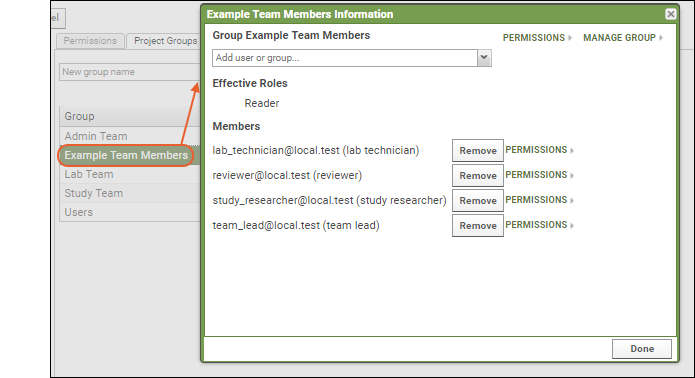Screen dimensions: 695x378
Task: View permissions for study_researcher@local.test
Action: [539, 200]
